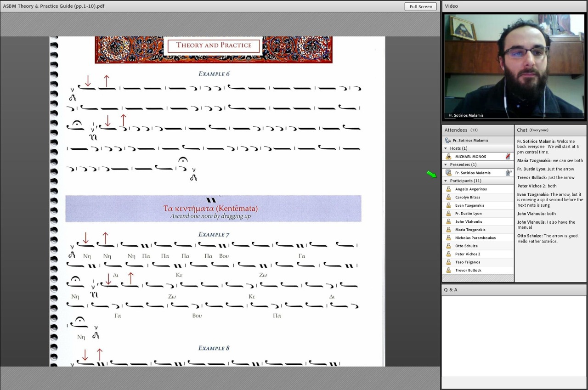Select MICHAEL MONOS name in Hosts
This screenshot has height=390, width=588.
(470, 157)
